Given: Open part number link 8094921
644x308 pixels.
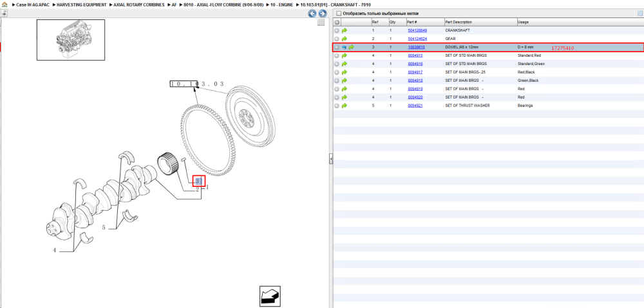Looking at the screenshot, I should point(415,106).
